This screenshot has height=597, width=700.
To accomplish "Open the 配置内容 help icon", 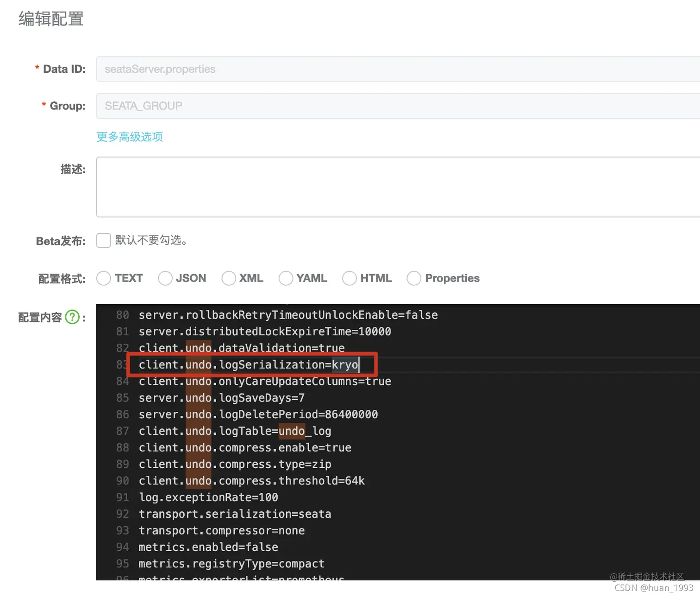I will point(73,317).
